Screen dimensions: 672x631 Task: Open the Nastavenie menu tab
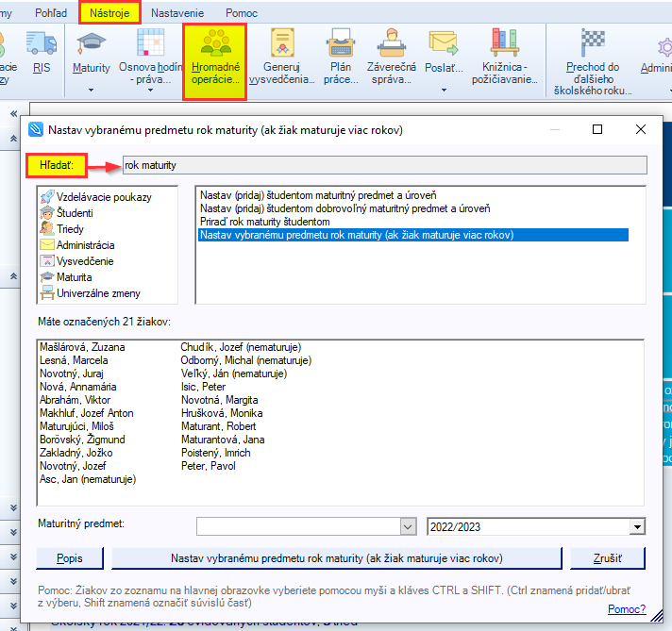[176, 13]
